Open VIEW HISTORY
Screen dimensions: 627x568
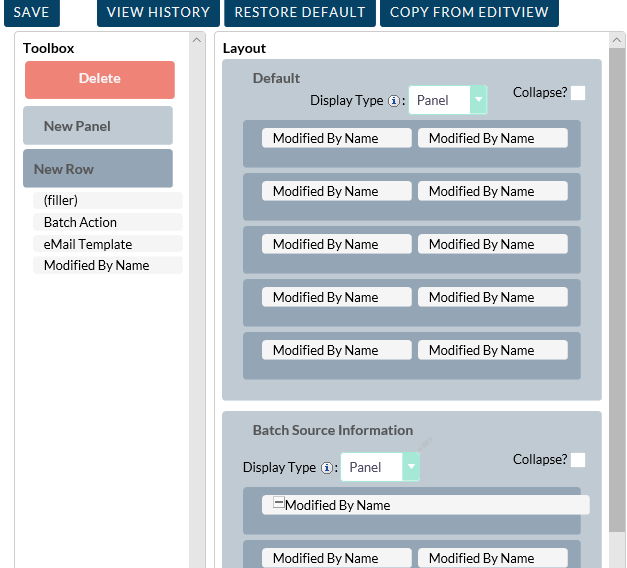158,12
